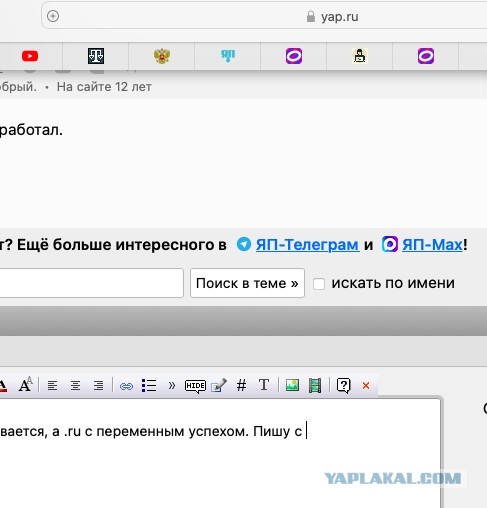The height and width of the screenshot is (508, 487).
Task: Insert an image with the picture icon
Action: click(x=292, y=385)
